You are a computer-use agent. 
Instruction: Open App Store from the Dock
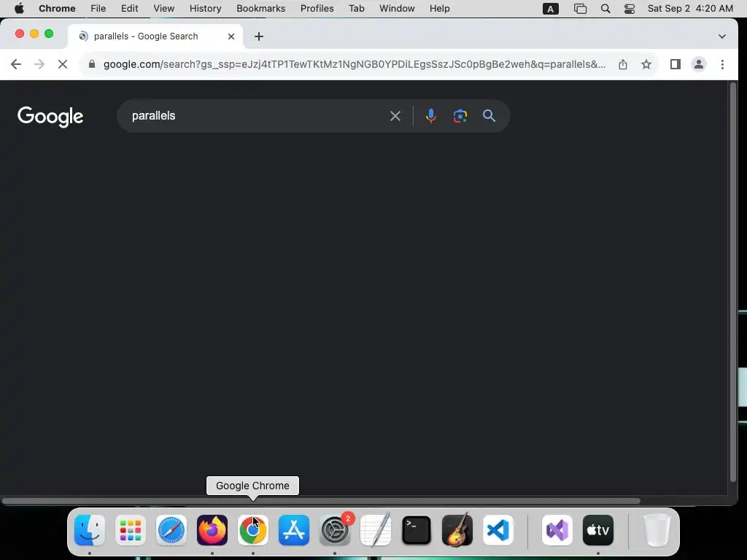pos(294,529)
